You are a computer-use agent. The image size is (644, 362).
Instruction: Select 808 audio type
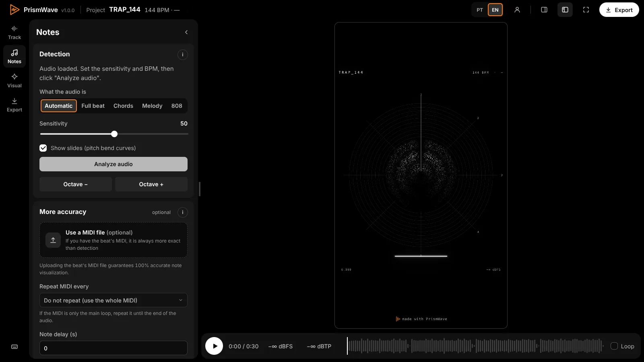[177, 106]
